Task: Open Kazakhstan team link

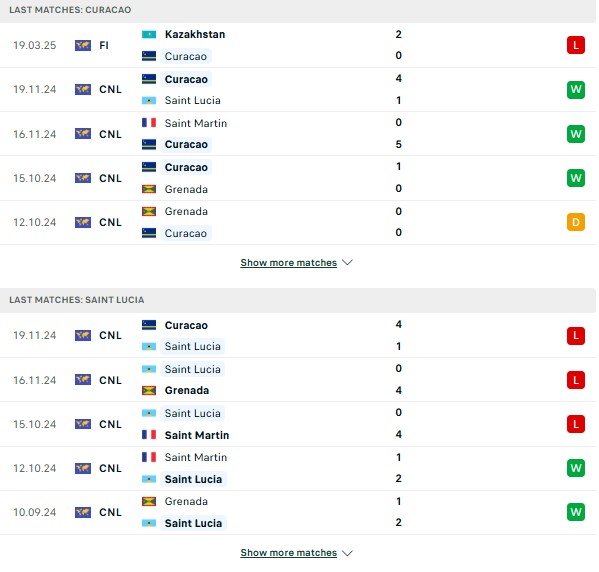Action: tap(195, 34)
